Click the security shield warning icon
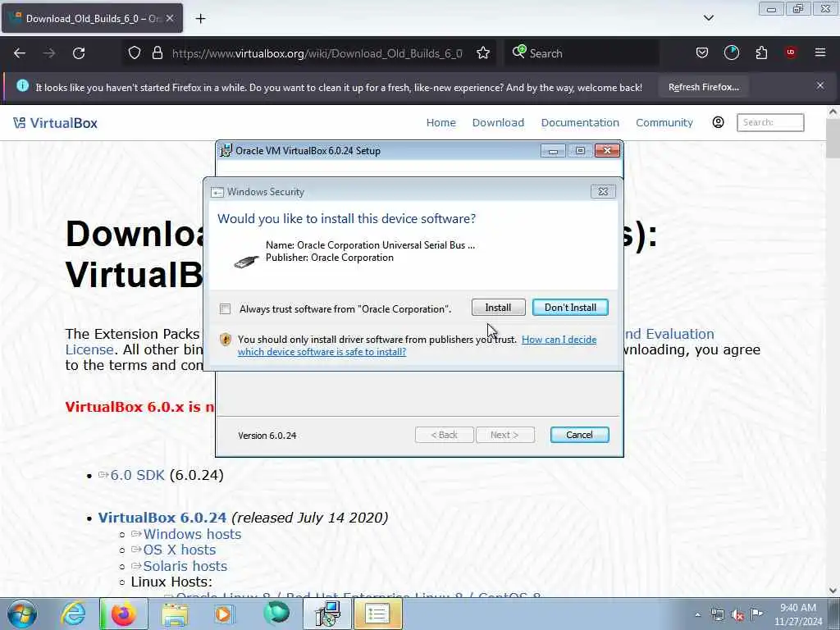840x630 pixels. click(226, 339)
